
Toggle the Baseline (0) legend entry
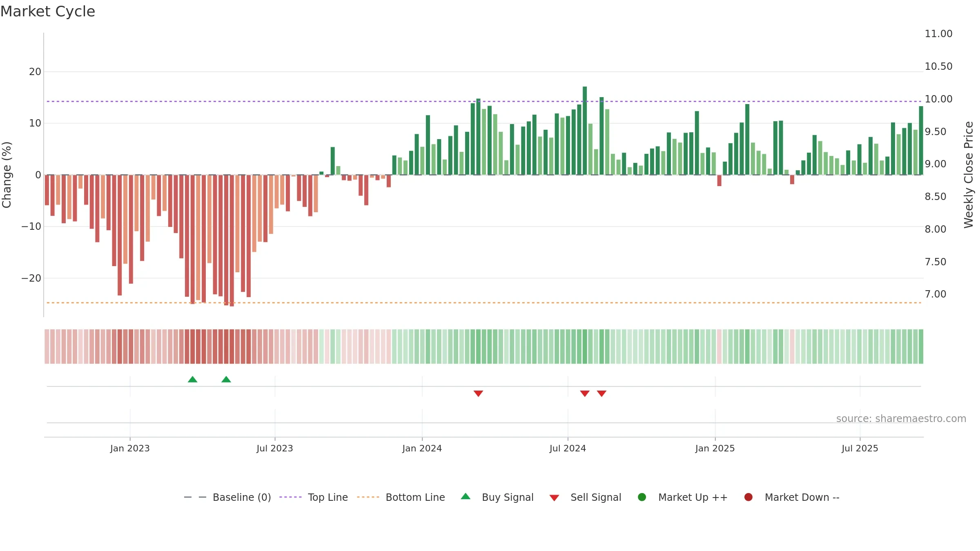click(x=227, y=497)
